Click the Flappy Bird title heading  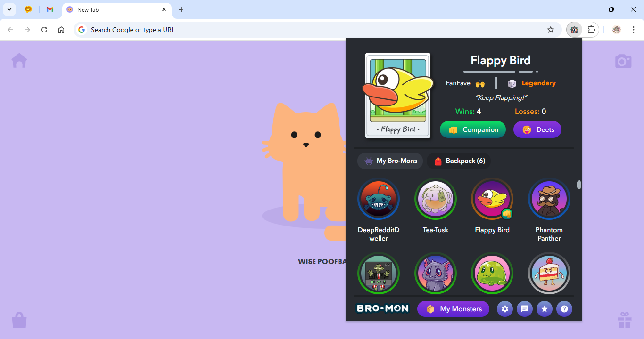tap(501, 60)
